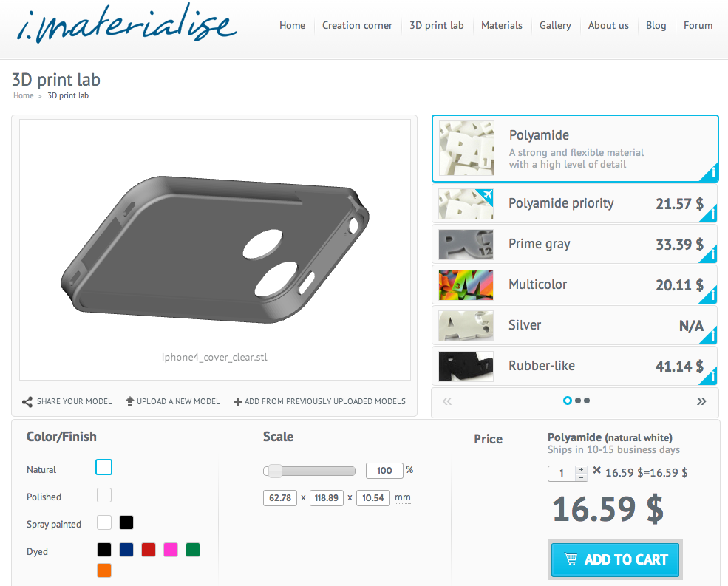Viewport: 728px width, 586px height.
Task: Click the upload arrow icon for new model
Action: 130,401
